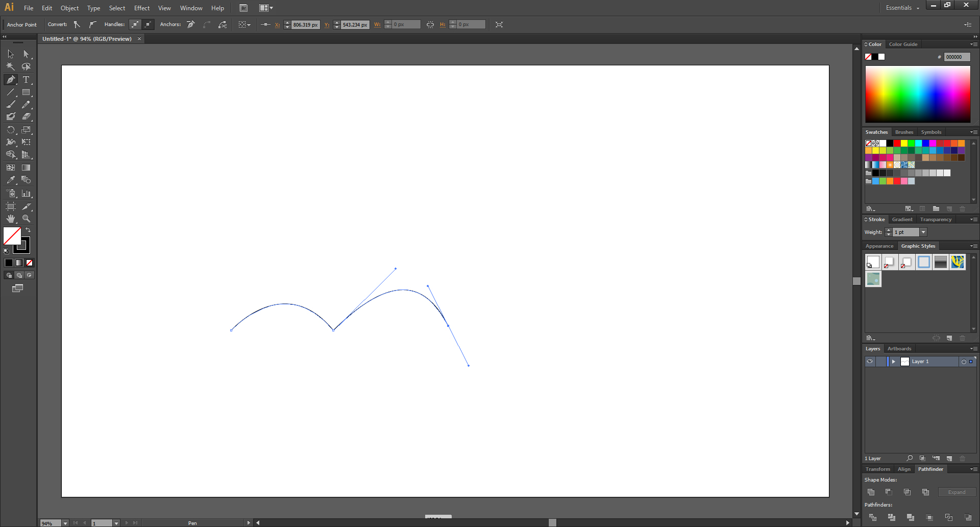Open the zoom level dropdown

click(x=65, y=523)
